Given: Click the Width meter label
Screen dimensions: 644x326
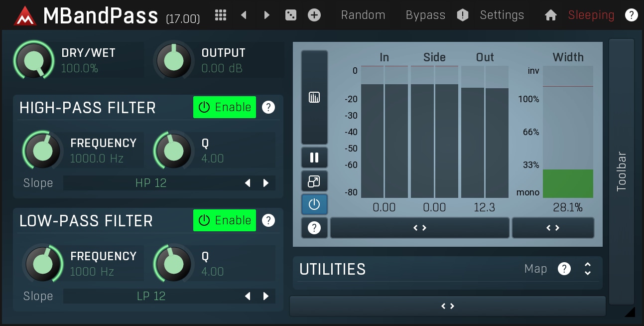Looking at the screenshot, I should [x=568, y=57].
